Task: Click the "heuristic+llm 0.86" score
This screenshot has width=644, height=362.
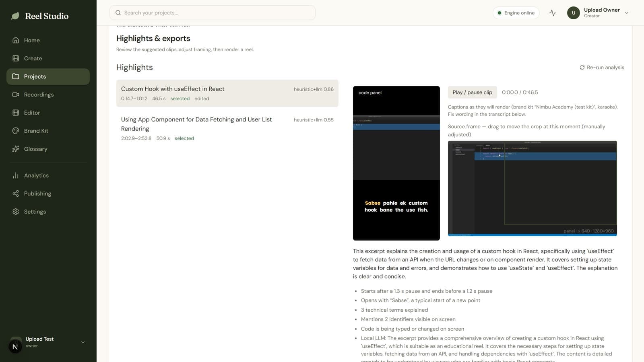Action: [x=314, y=89]
